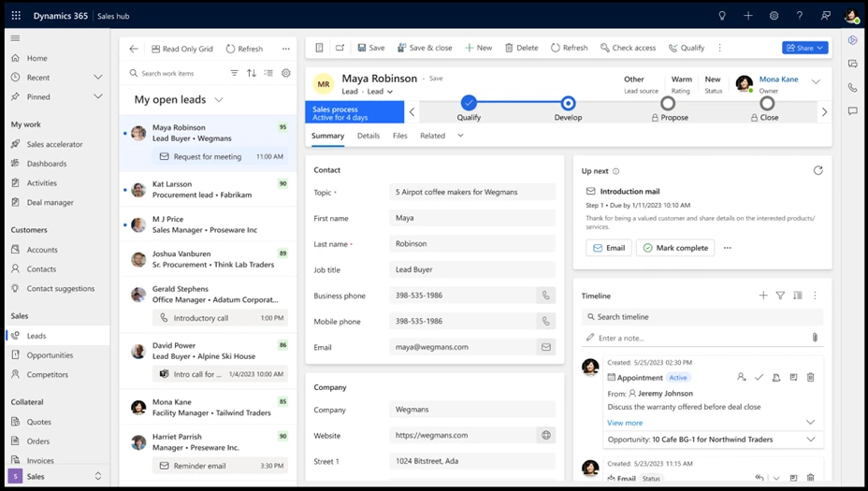Switch to the Summary tab
868x491 pixels.
coord(327,136)
